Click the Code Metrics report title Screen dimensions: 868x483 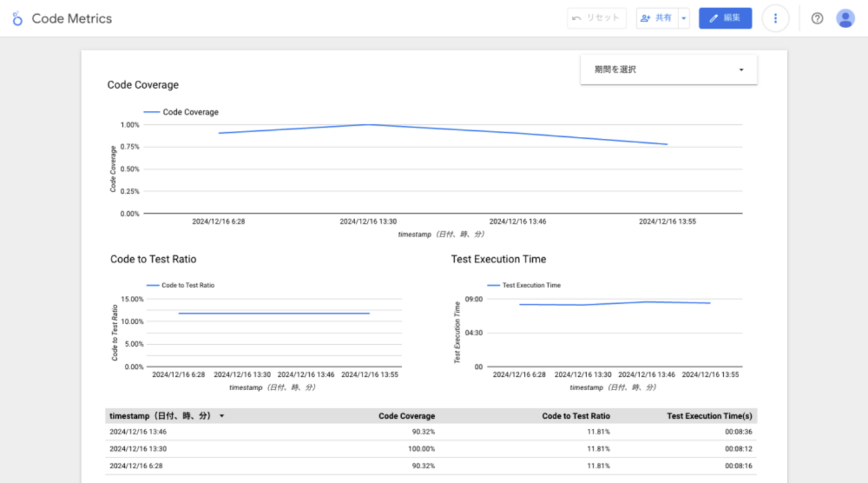pyautogui.click(x=72, y=19)
